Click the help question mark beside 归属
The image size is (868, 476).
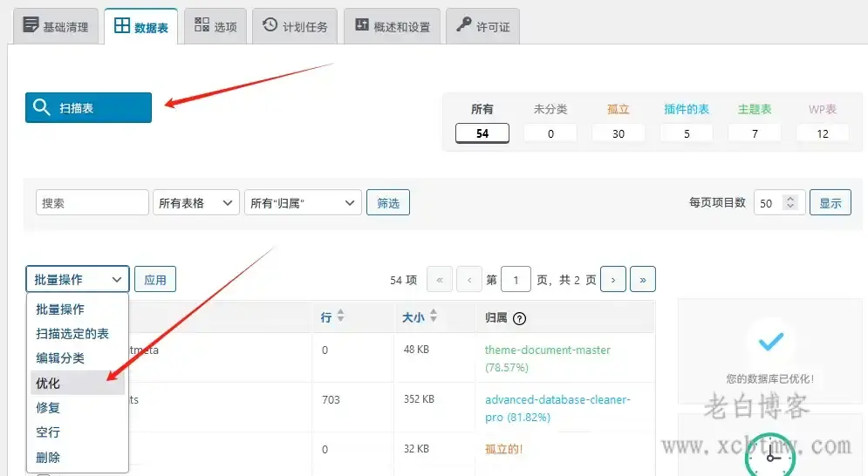click(x=519, y=318)
